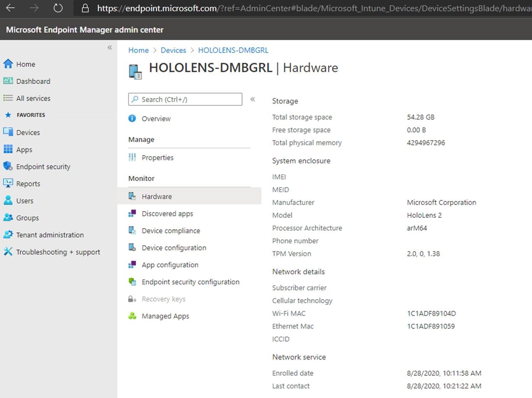Click the Endpoint security shield icon

8,166
